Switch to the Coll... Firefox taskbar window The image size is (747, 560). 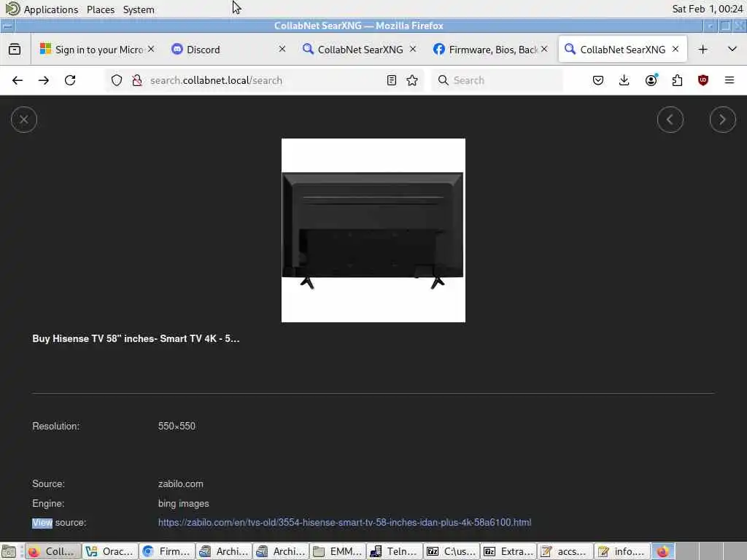[x=53, y=551]
